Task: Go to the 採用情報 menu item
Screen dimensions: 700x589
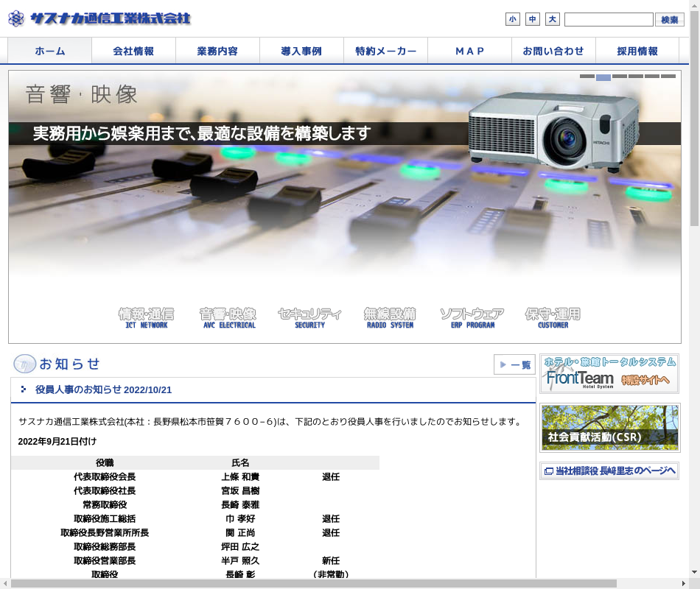Action: click(637, 51)
